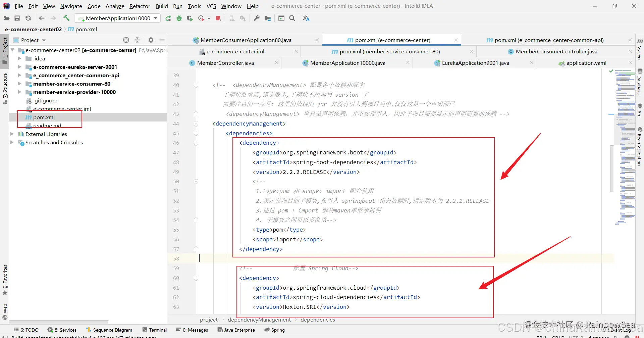Open the Services tool window

(62, 330)
